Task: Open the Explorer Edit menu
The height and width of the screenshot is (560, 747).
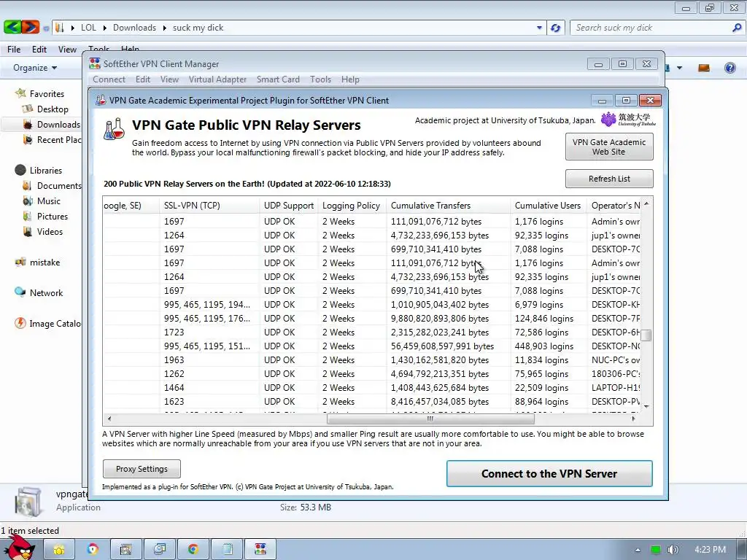Action: (x=39, y=49)
